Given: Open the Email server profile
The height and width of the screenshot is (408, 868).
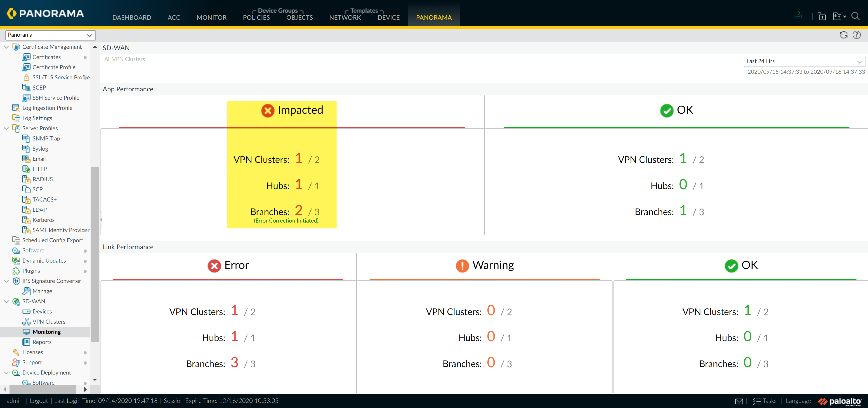Looking at the screenshot, I should coord(39,159).
